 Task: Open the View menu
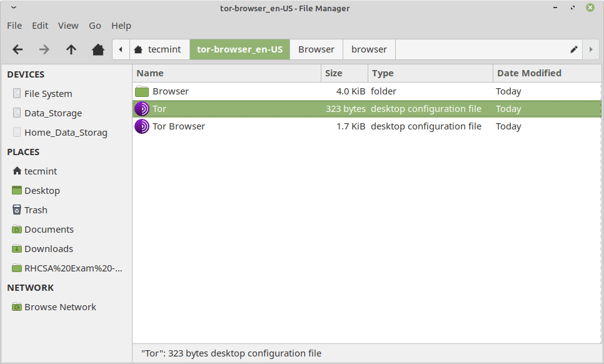click(68, 26)
